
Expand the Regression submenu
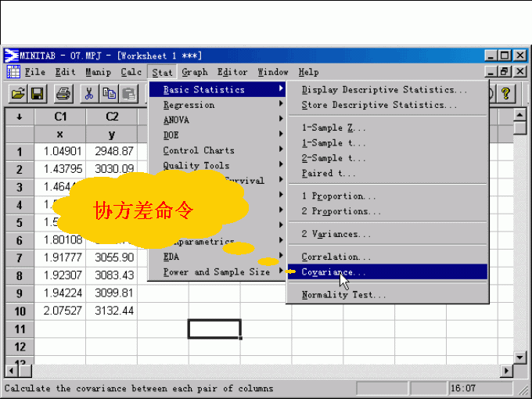(189, 105)
